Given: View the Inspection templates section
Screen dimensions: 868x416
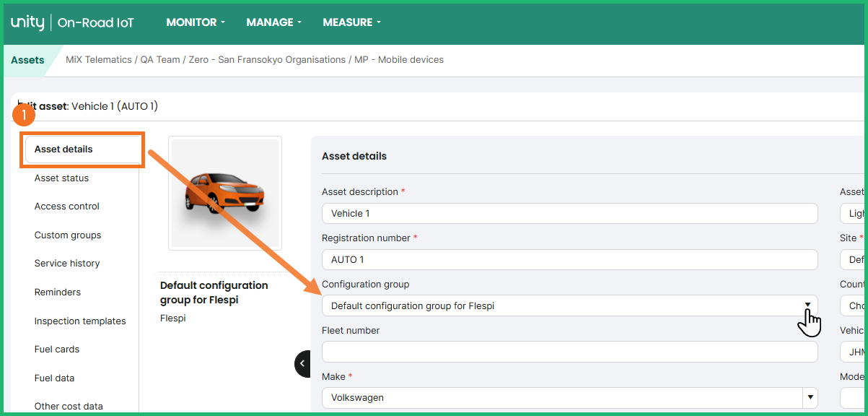Looking at the screenshot, I should (80, 321).
